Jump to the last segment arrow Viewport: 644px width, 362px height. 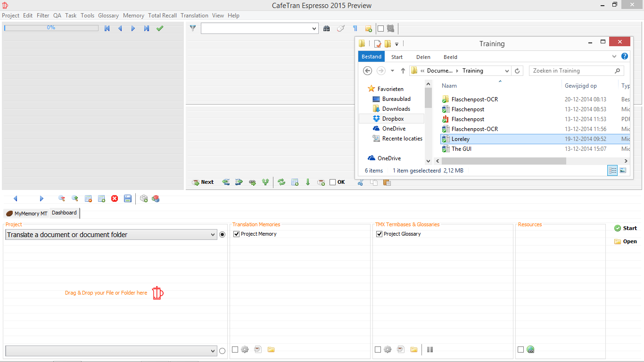(147, 29)
